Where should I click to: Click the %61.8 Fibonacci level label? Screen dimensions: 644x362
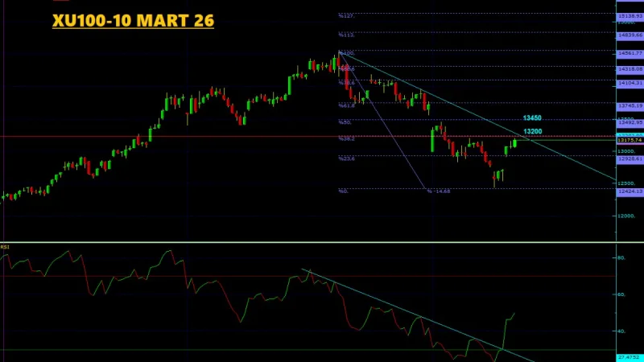tap(347, 105)
